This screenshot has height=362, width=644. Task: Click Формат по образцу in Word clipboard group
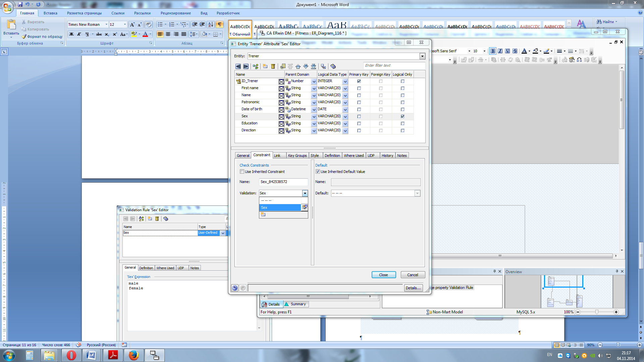coord(42,37)
